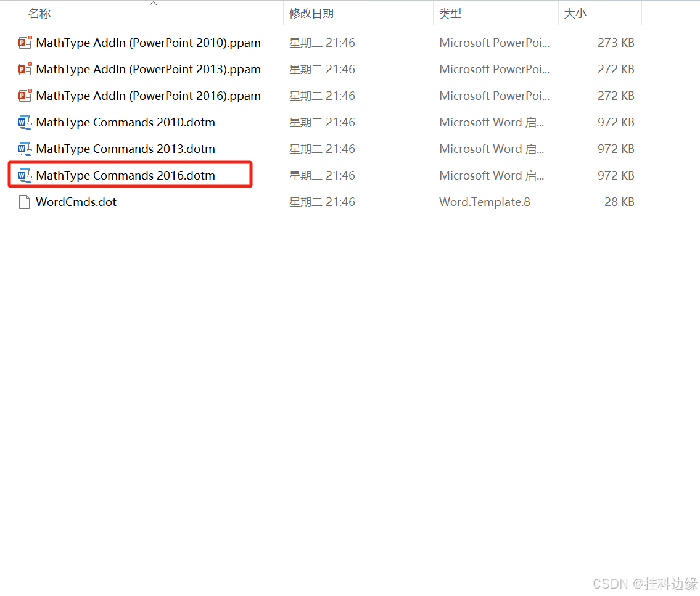700x596 pixels.
Task: Click the PowerPoint 2016 ppam file icon
Action: tap(25, 96)
